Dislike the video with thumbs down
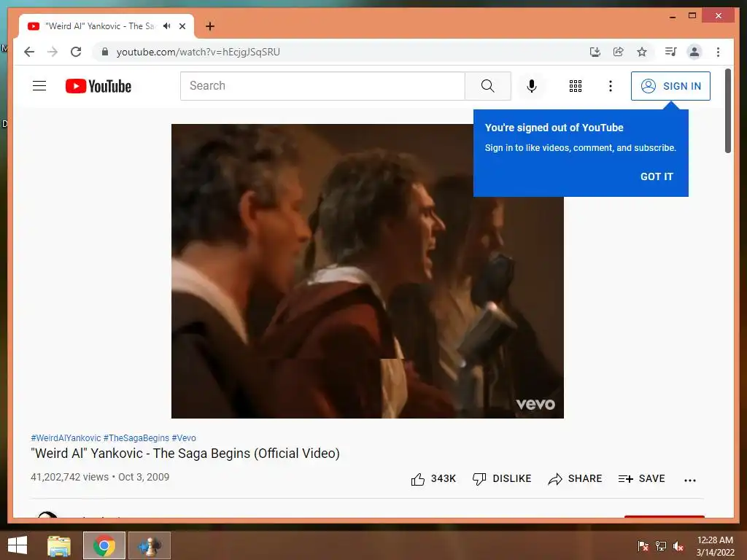The width and height of the screenshot is (747, 560). click(502, 478)
